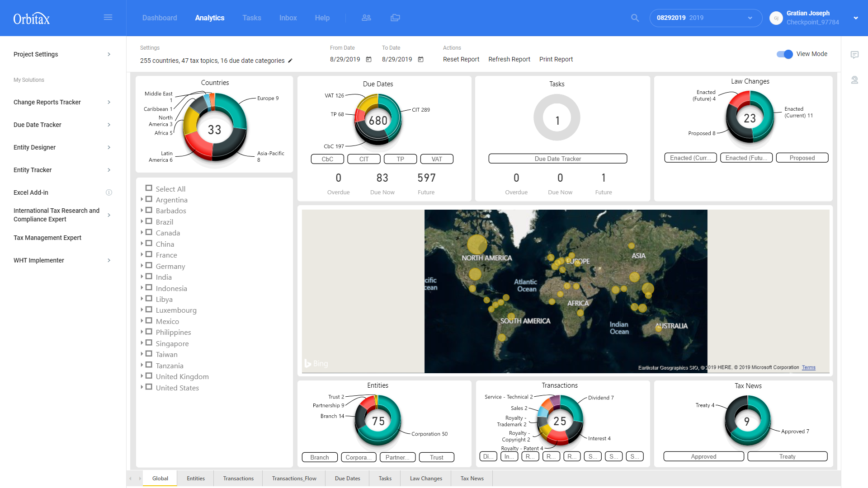This screenshot has width=868, height=488.
Task: Edit settings with the pencil icon
Action: [x=290, y=61]
